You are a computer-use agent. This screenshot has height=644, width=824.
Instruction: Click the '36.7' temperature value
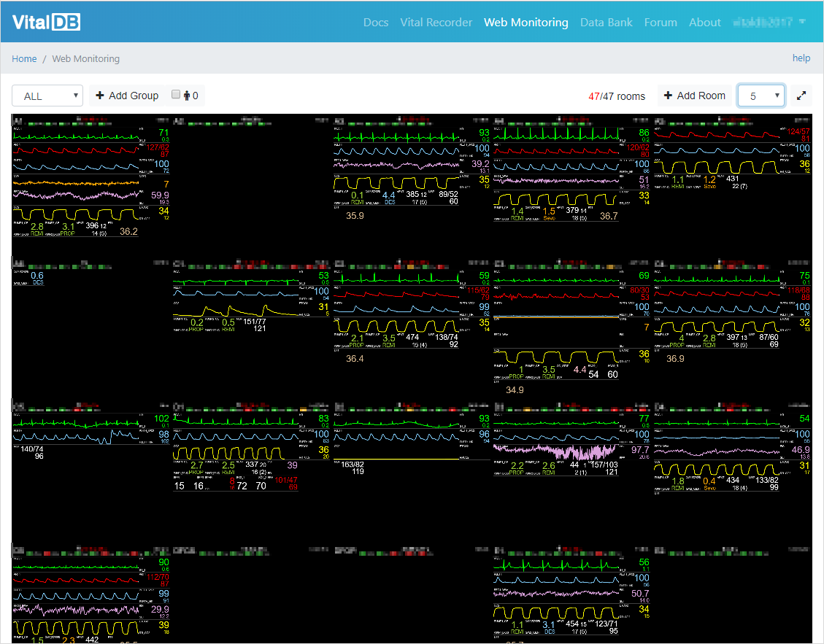(x=609, y=216)
